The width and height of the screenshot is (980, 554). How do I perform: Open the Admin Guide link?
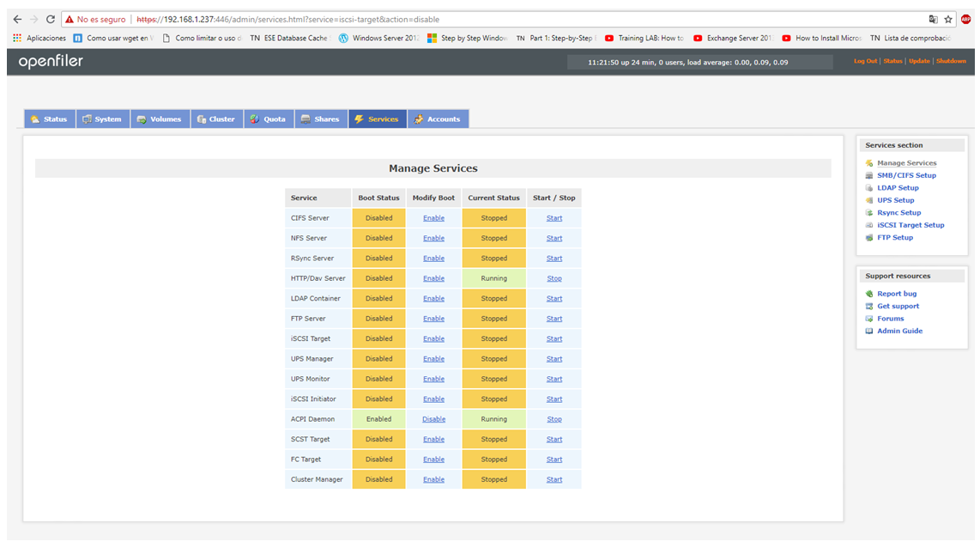[x=899, y=331]
